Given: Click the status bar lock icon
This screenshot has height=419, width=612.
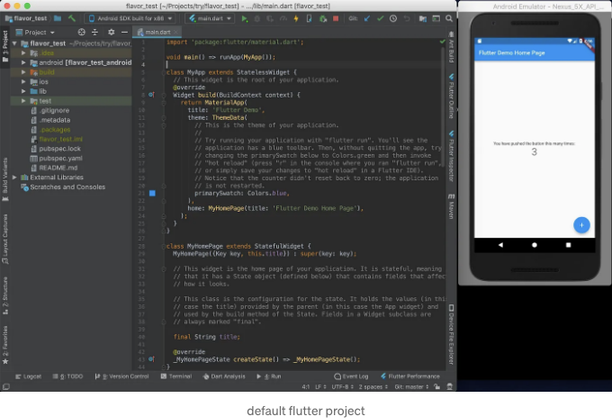Looking at the screenshot, I should pyautogui.click(x=437, y=387).
